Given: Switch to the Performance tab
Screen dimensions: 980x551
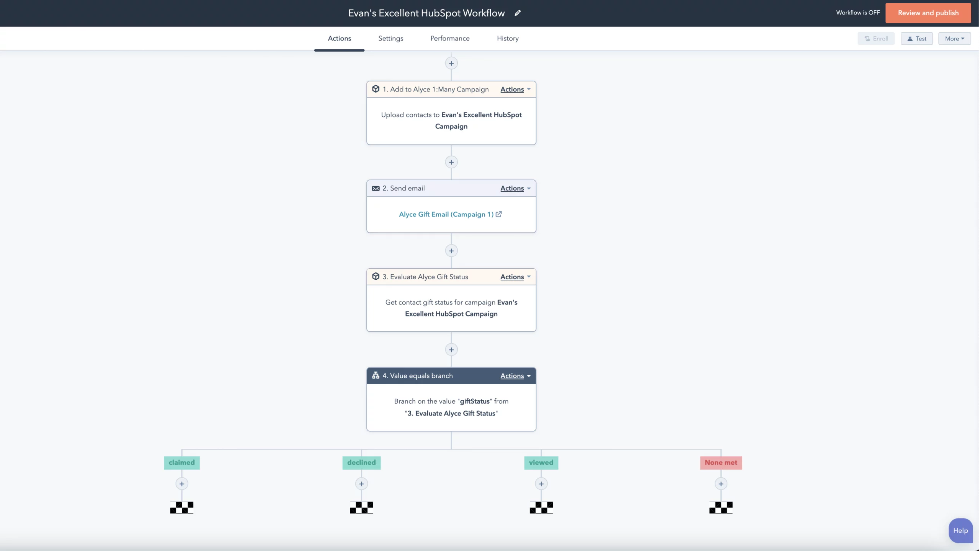Looking at the screenshot, I should coord(450,38).
